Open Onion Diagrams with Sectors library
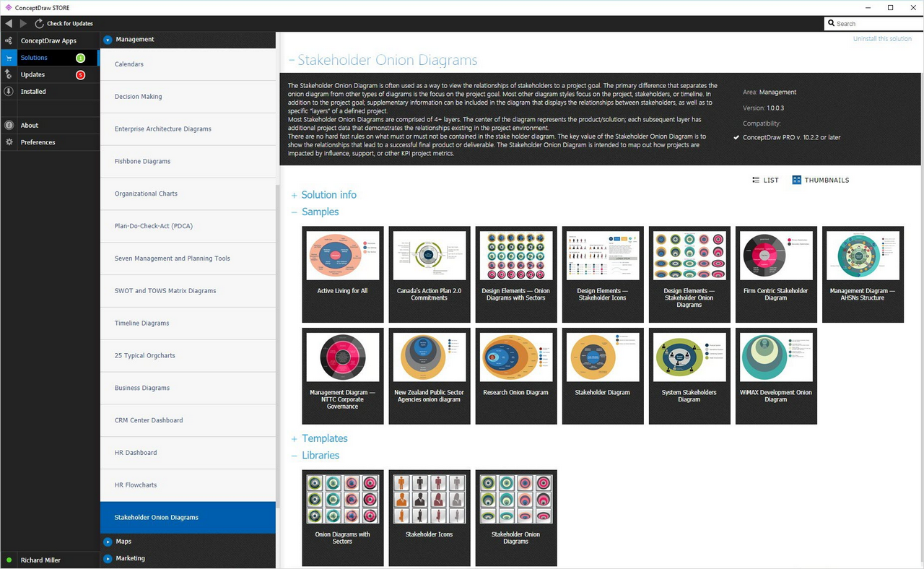The width and height of the screenshot is (924, 569). 343,518
